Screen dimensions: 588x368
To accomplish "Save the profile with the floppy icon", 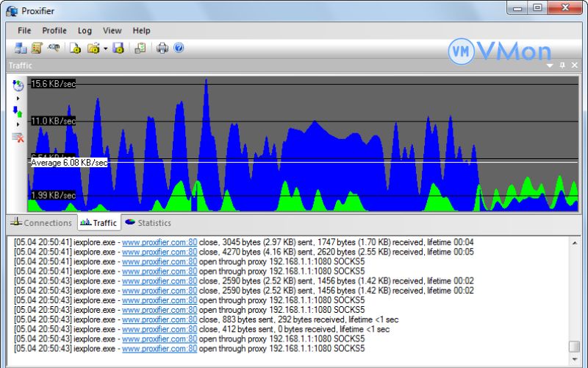I will 118,49.
